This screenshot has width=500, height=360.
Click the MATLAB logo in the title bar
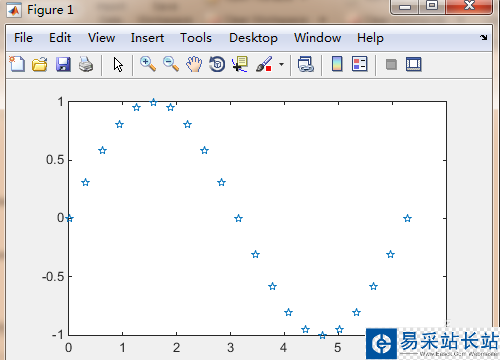tap(14, 10)
